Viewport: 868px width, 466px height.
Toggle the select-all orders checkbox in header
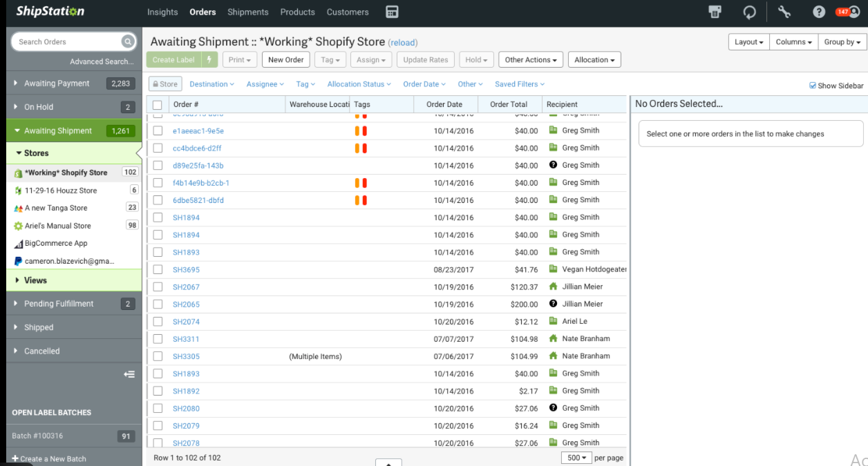point(158,105)
